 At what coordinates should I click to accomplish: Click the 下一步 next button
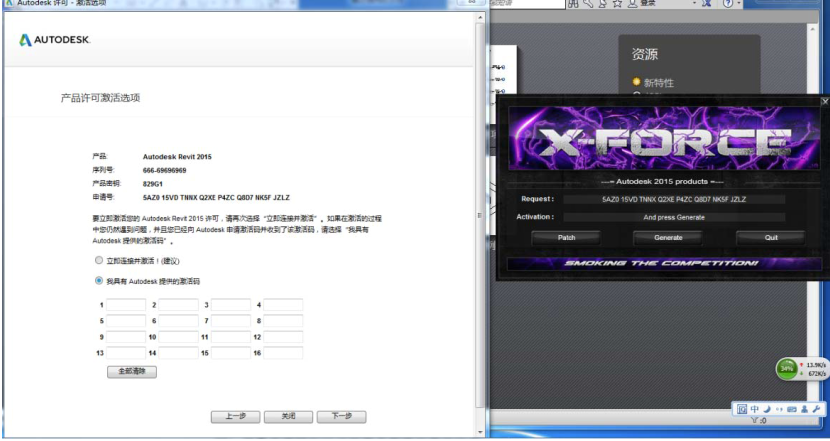coord(341,417)
